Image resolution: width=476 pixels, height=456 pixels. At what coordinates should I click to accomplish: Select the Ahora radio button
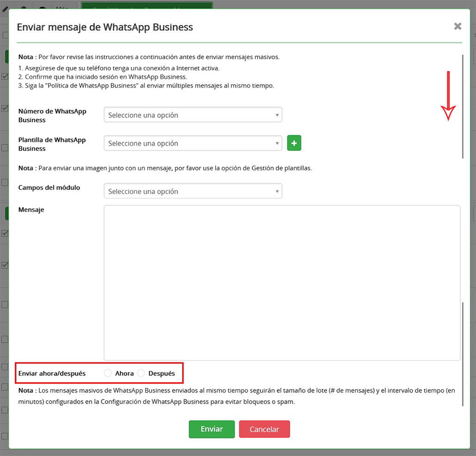[108, 373]
